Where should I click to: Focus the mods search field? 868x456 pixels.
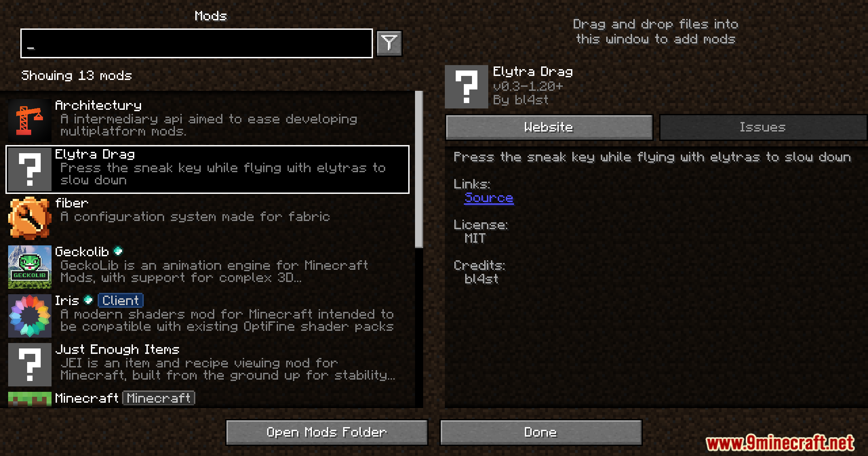[197, 43]
